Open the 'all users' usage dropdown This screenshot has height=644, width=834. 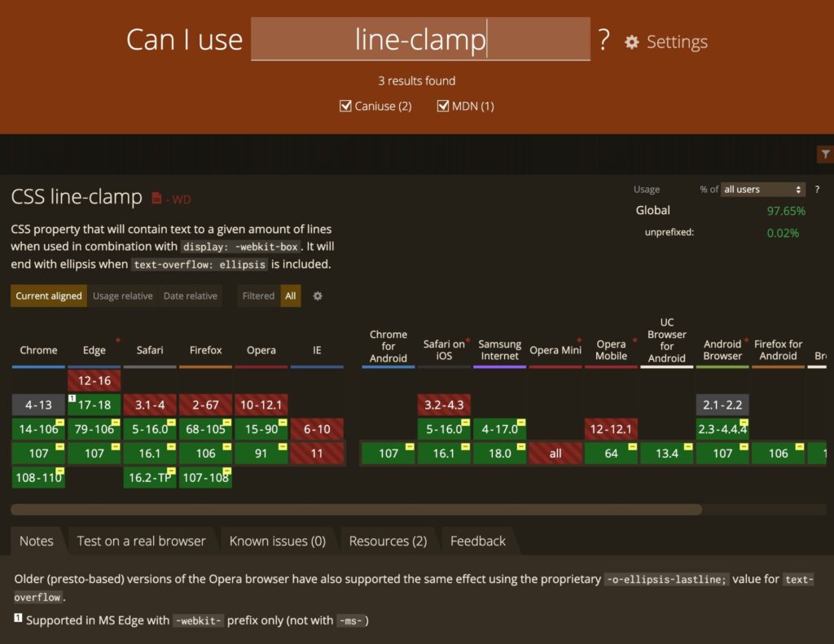click(762, 189)
